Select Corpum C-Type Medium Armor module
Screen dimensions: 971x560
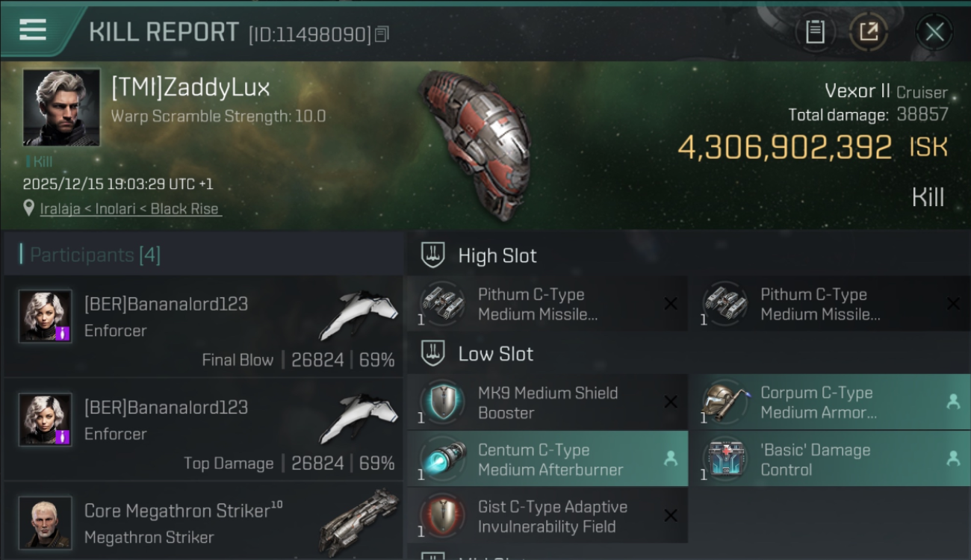click(830, 402)
